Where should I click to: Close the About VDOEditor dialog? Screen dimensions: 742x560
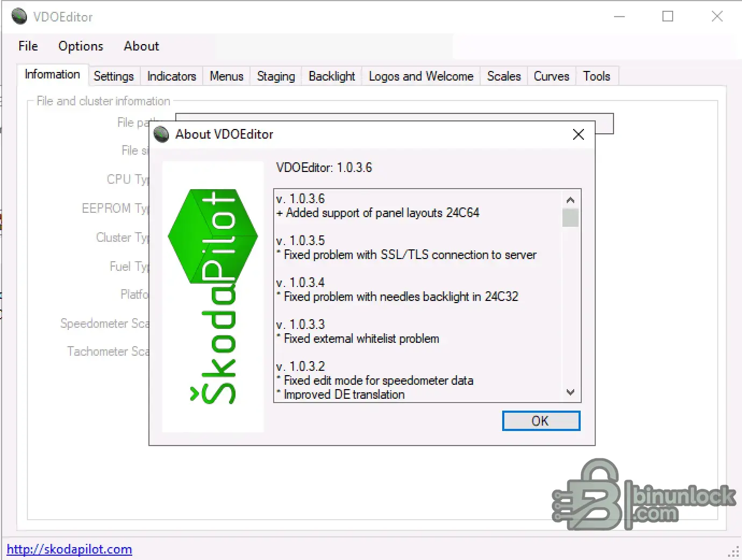579,134
